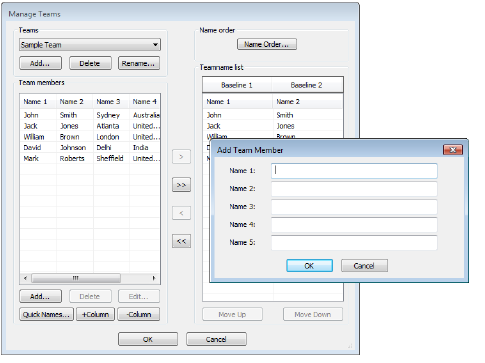Click Cancel in Add Team Member dialog

point(364,266)
